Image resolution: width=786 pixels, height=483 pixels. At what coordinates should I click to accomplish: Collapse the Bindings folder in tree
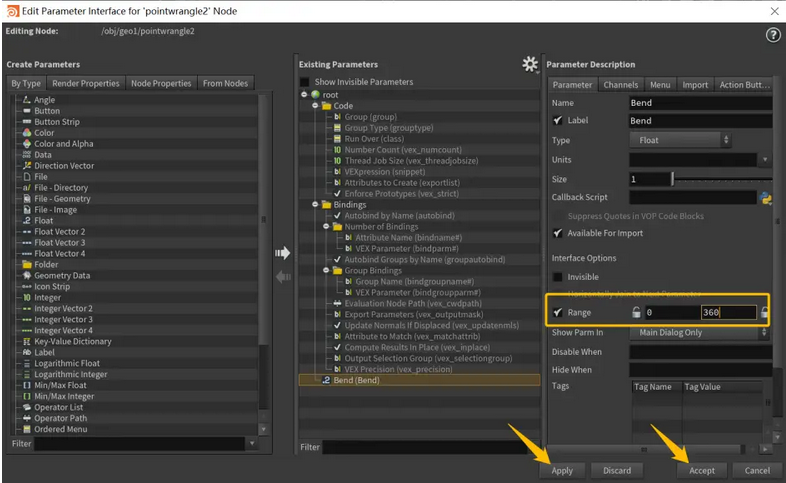(x=315, y=204)
